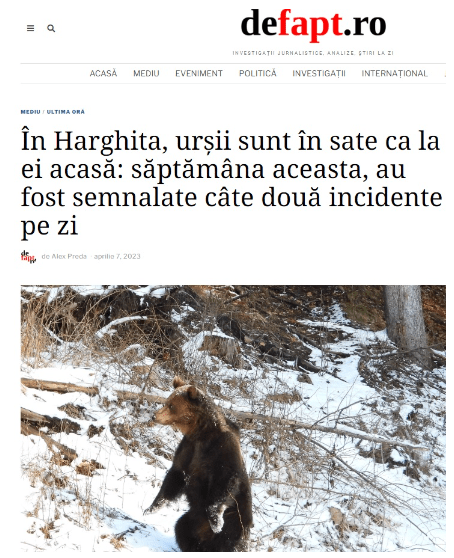Go to the Mediu section
Screen dimensions: 454x558
tap(146, 73)
